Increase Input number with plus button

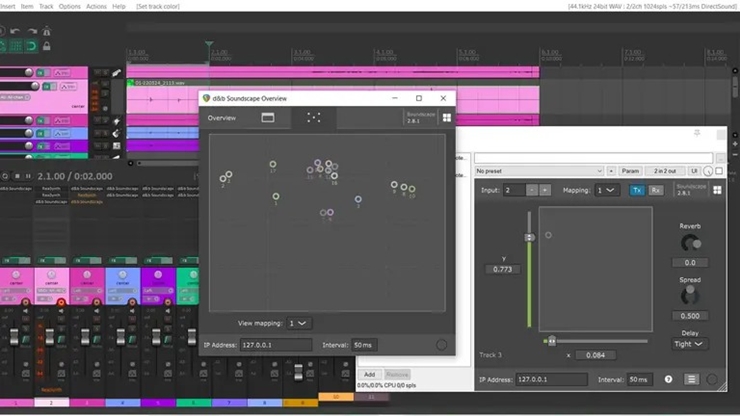coord(545,190)
